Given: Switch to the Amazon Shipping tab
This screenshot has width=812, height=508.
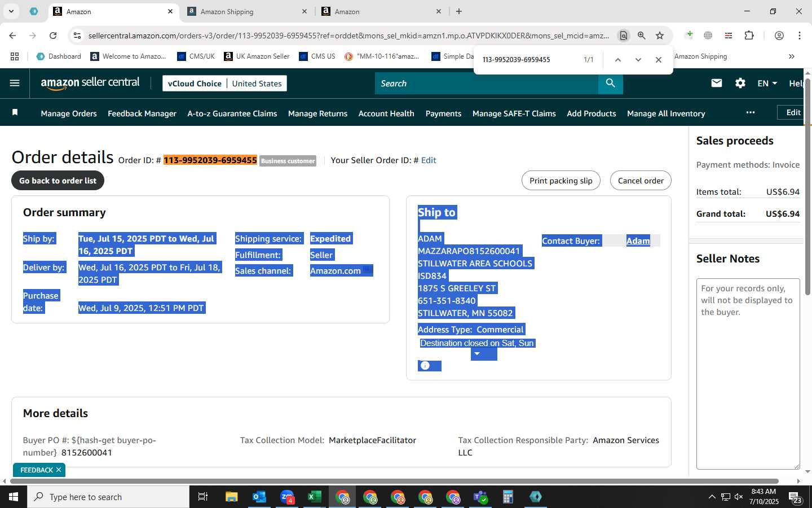Looking at the screenshot, I should point(246,11).
